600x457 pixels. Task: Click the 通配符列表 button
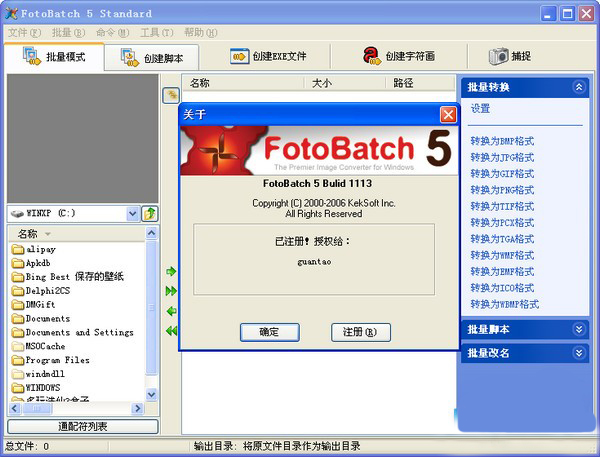[83, 426]
